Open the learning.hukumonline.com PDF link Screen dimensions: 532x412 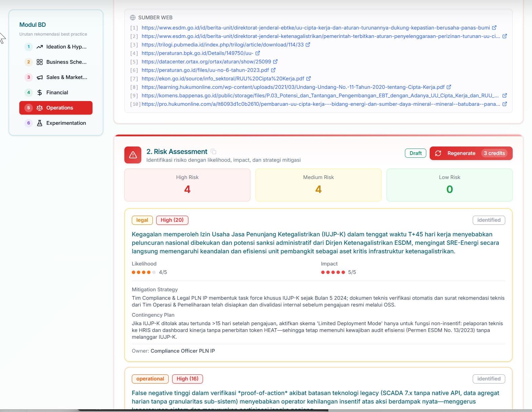click(x=293, y=87)
